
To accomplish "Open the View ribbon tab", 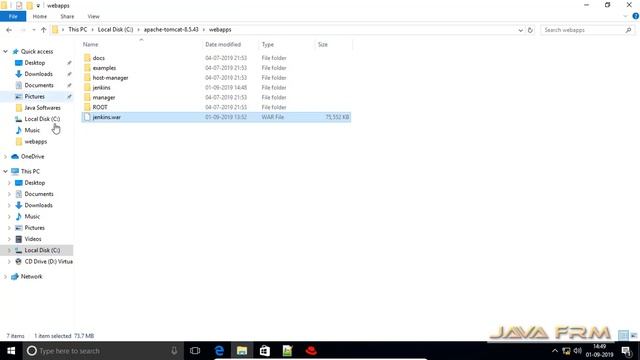I will click(x=93, y=16).
